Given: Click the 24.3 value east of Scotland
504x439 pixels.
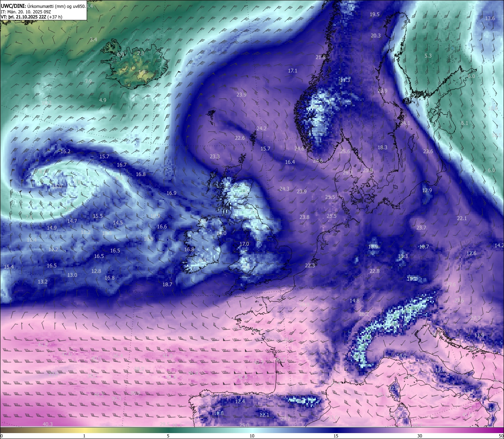Looking at the screenshot, I should (x=284, y=189).
